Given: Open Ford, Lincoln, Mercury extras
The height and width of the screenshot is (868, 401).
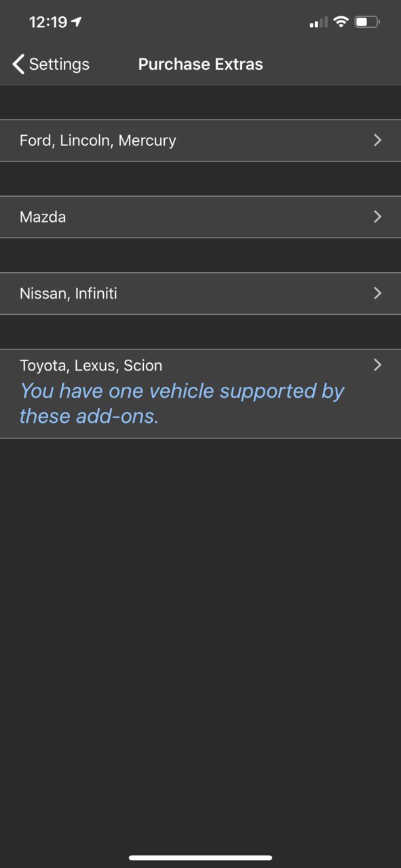Looking at the screenshot, I should (x=200, y=140).
